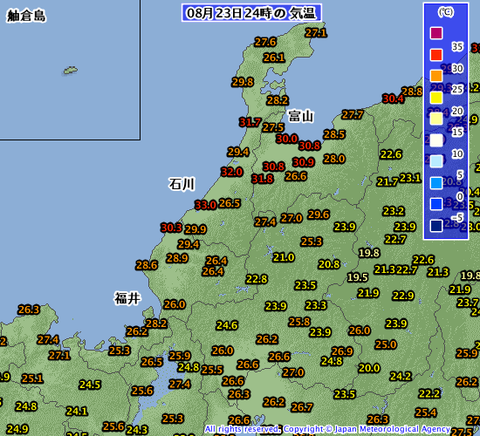The image size is (480, 436).
Task: Click the 27.1 reading at peninsula tip
Action: tap(316, 33)
